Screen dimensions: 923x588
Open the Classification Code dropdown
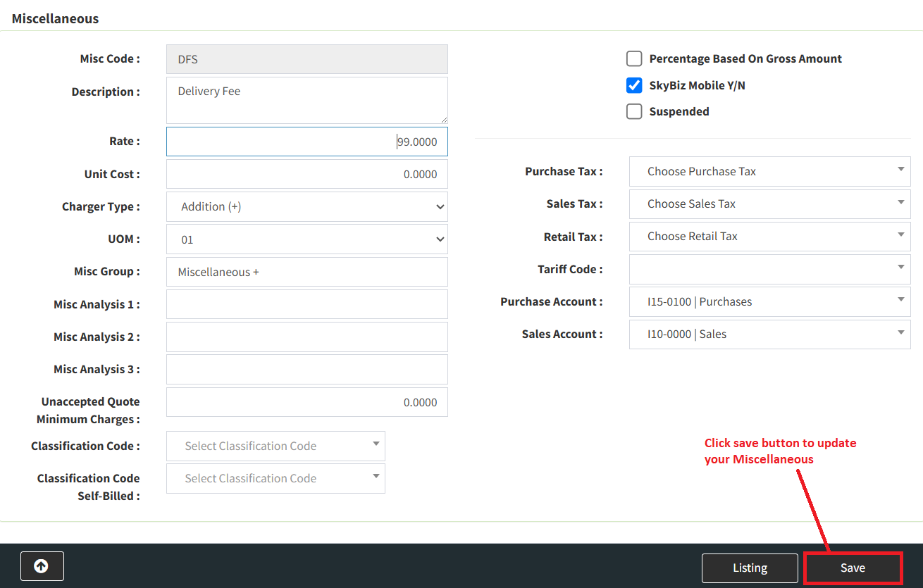tap(275, 446)
